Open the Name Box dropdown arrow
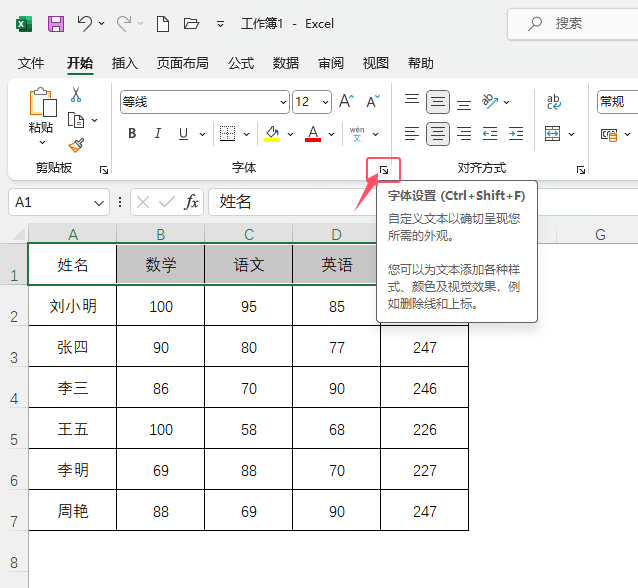The width and height of the screenshot is (638, 588). pos(98,203)
